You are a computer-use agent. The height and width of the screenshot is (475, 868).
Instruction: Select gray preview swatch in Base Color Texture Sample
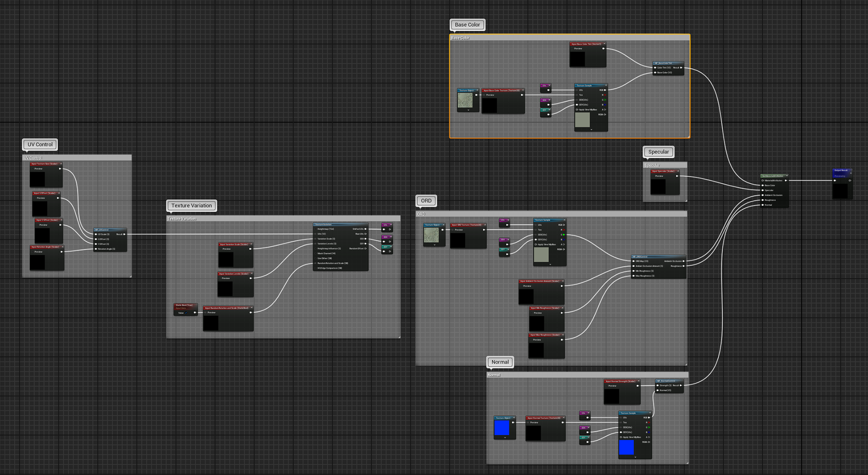coord(582,120)
